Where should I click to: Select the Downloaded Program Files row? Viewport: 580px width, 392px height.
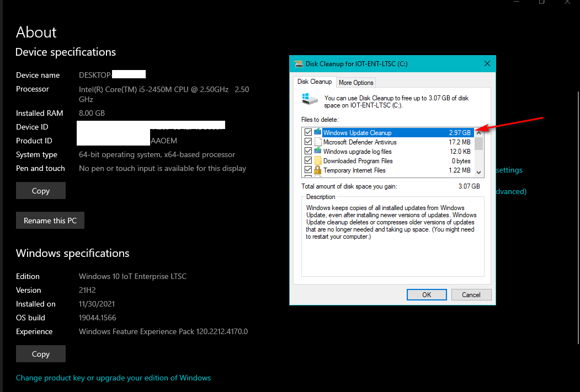(x=388, y=161)
